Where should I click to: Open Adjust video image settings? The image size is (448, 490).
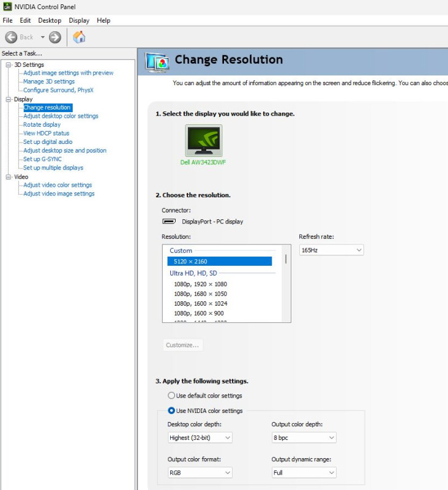click(59, 194)
